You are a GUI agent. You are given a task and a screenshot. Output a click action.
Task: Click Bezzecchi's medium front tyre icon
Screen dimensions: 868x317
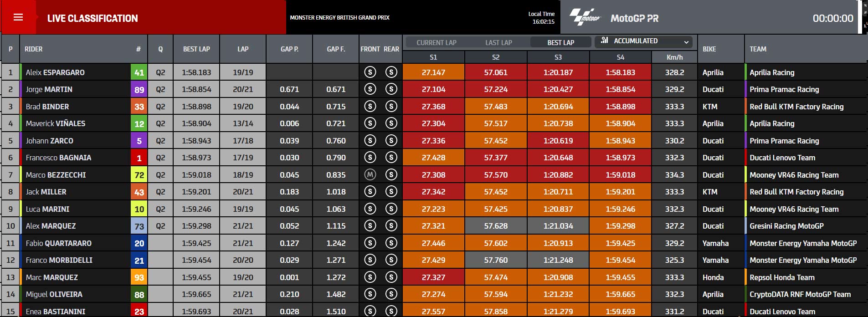pyautogui.click(x=370, y=174)
